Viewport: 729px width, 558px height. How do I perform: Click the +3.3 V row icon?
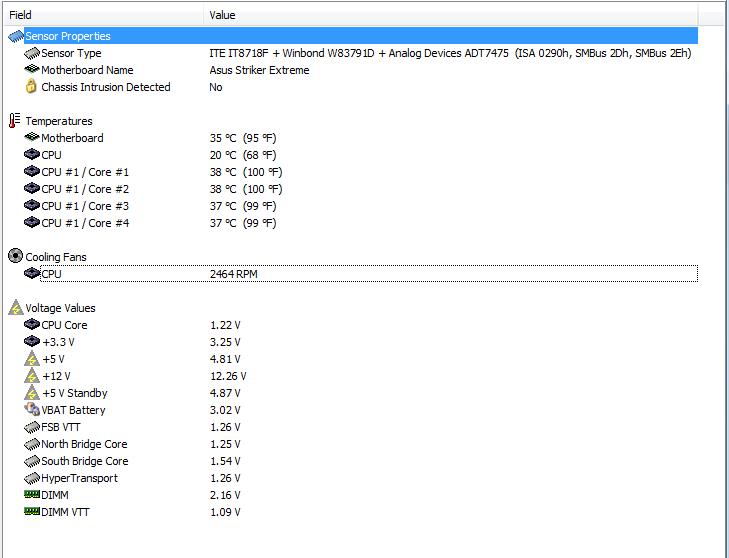[32, 341]
